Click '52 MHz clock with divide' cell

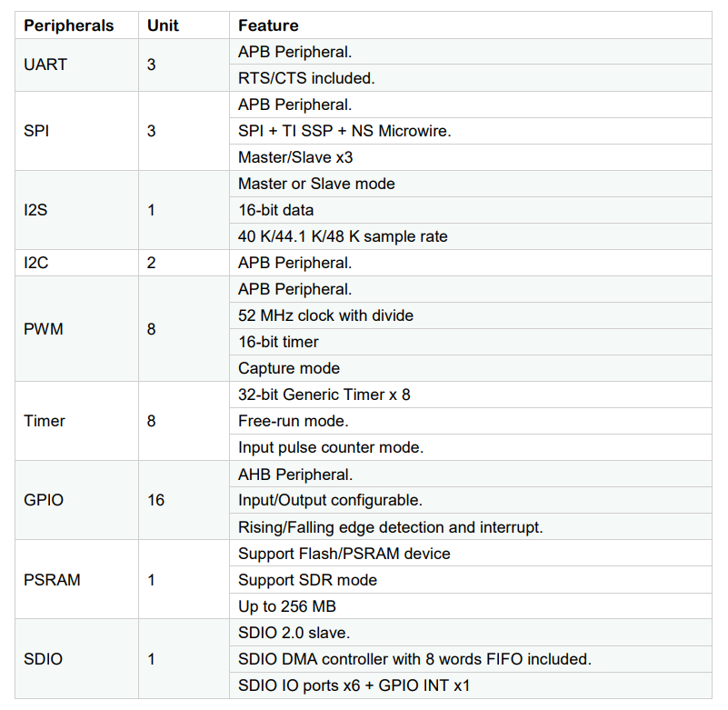point(470,315)
